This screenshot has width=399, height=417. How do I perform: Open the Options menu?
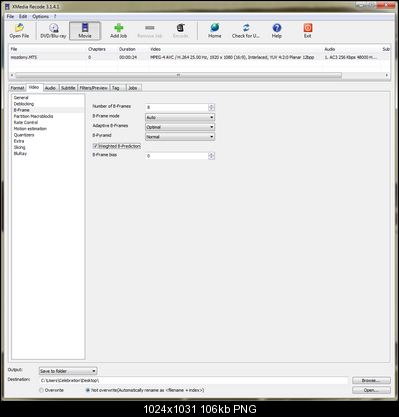[40, 16]
